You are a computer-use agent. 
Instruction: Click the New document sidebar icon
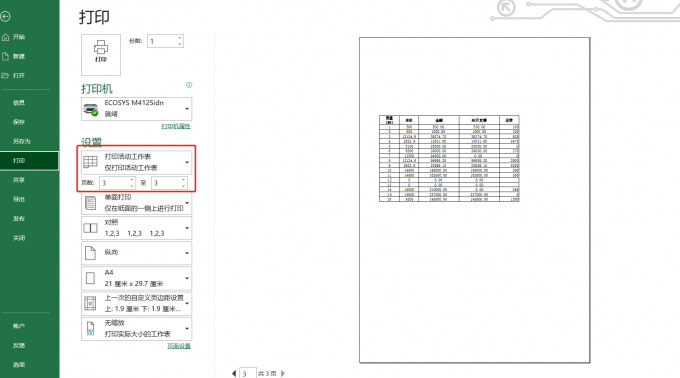click(5, 56)
